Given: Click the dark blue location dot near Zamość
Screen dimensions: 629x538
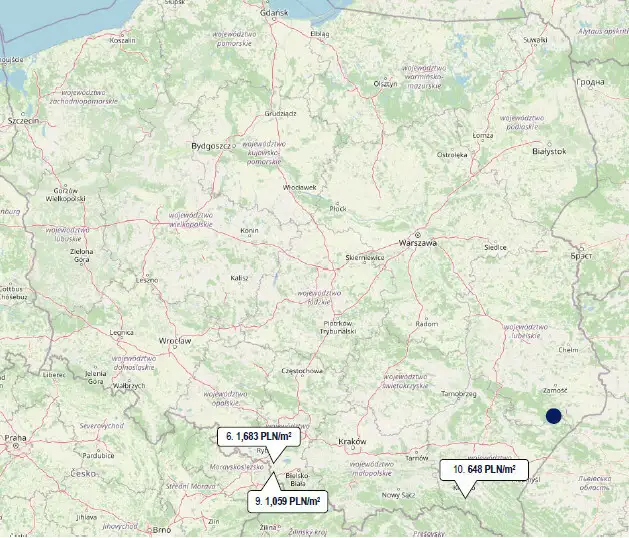Looking at the screenshot, I should tap(554, 416).
